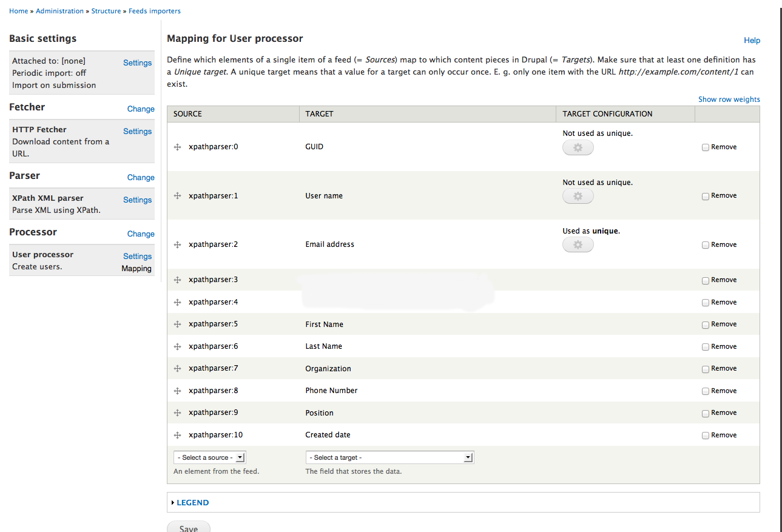Open Basic settings Settings link
Screen dimensions: 782x532
pyautogui.click(x=137, y=62)
